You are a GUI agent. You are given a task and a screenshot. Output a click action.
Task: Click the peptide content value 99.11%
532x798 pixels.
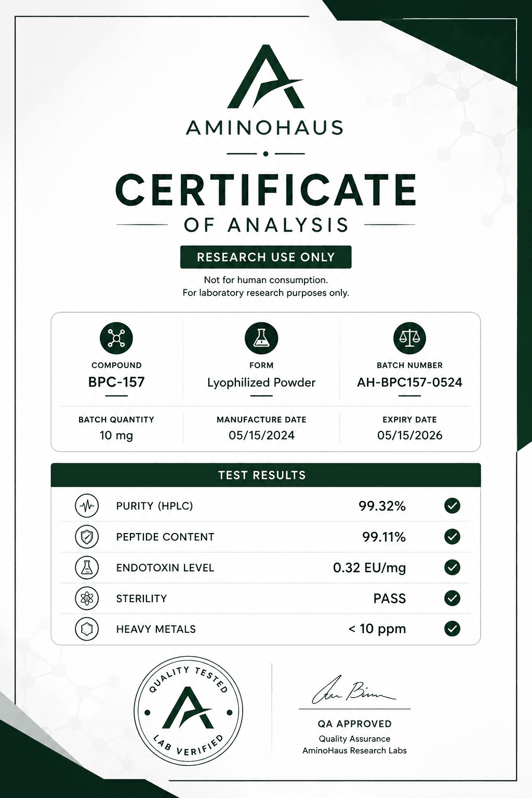384,537
